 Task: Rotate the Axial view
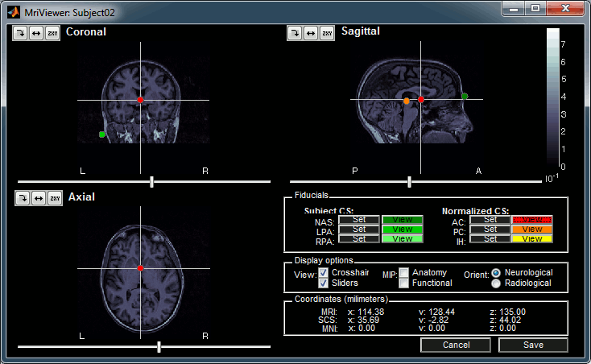coord(22,198)
